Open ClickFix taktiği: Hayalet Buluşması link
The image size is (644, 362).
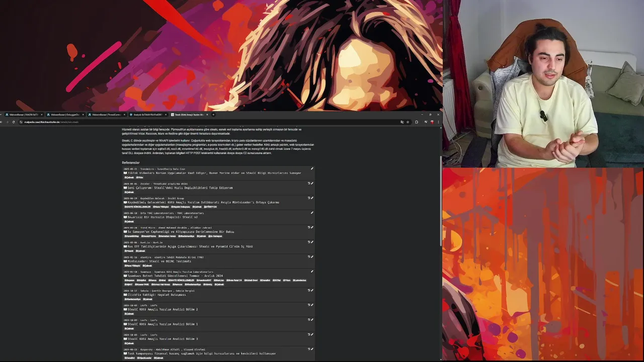pos(157,295)
